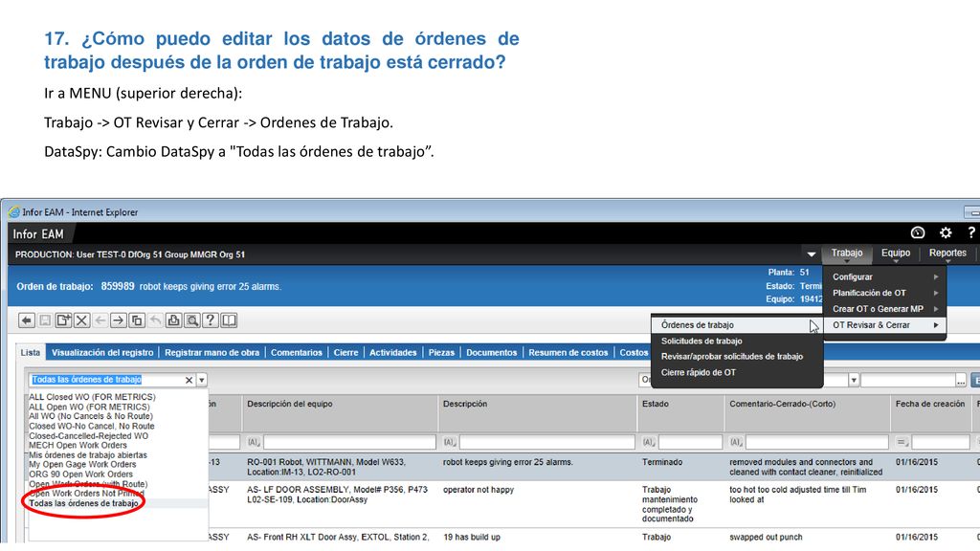Open the DataSpy dropdown arrow
This screenshot has height=551, width=980.
[x=202, y=380]
